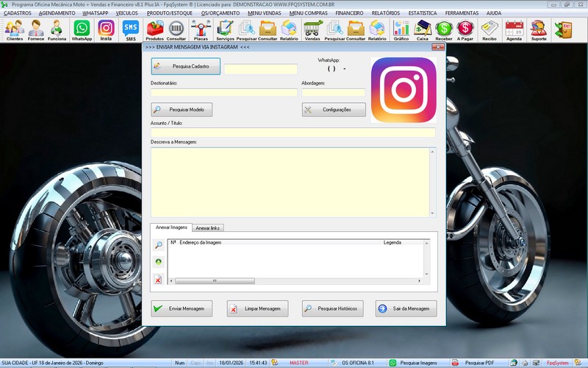588x368 pixels.
Task: Click the Configurações button
Action: pos(334,110)
